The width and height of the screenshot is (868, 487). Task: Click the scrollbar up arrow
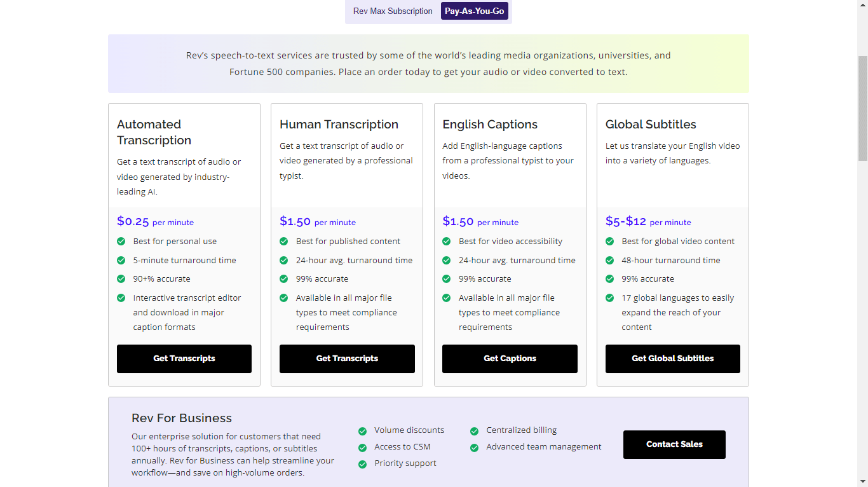(x=862, y=5)
